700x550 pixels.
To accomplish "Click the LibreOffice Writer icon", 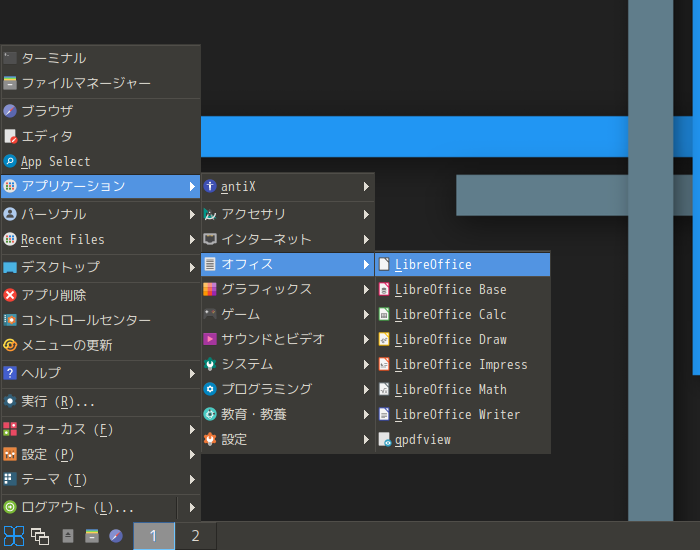I will click(384, 414).
